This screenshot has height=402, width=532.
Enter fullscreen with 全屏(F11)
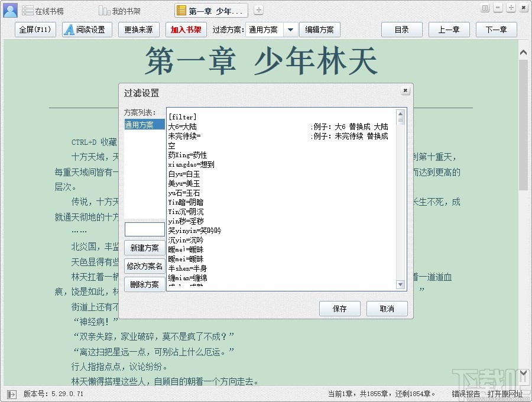(x=35, y=29)
